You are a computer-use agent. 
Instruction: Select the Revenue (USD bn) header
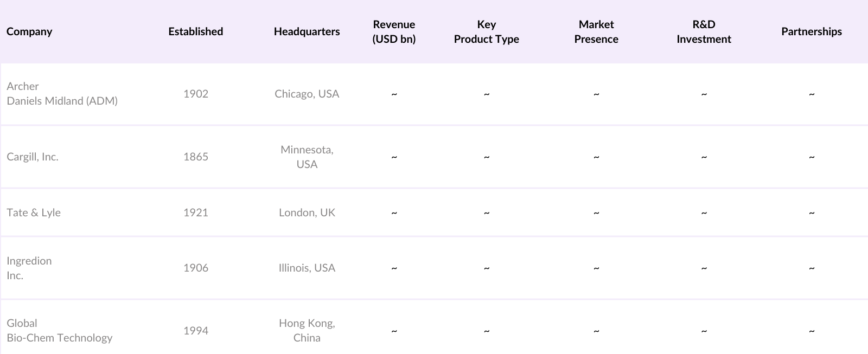click(394, 31)
